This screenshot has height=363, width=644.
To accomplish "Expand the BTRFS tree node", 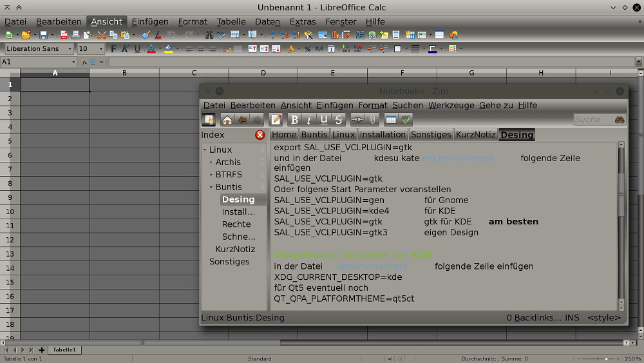I will [x=211, y=174].
